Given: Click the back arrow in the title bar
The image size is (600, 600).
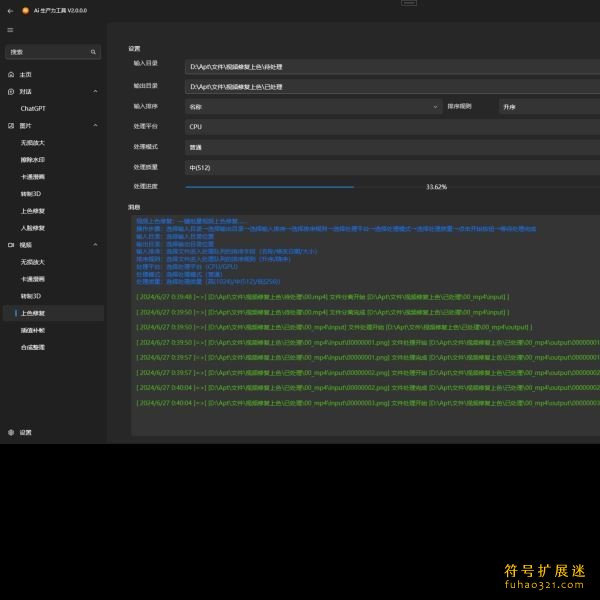Looking at the screenshot, I should coord(10,11).
